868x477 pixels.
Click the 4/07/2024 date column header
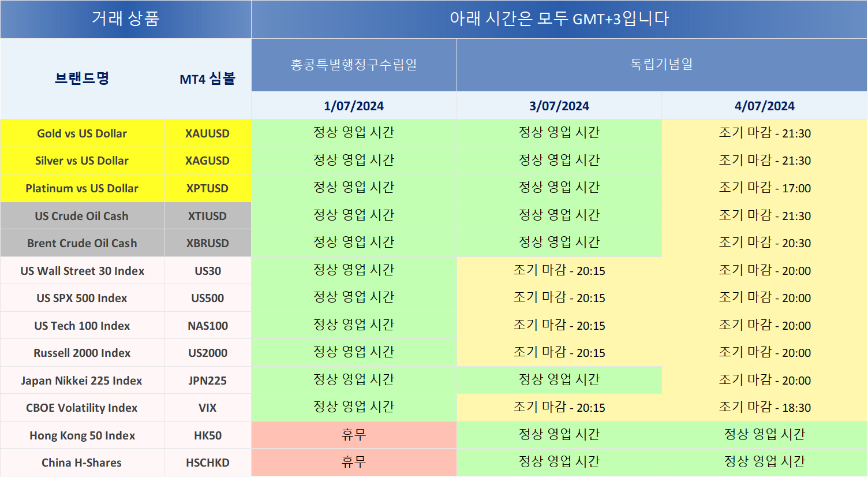(764, 106)
